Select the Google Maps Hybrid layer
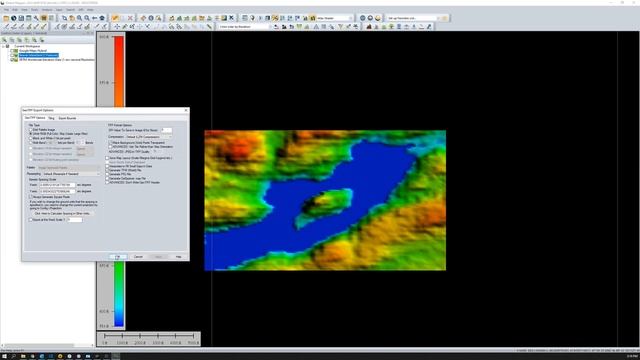Image resolution: width=640 pixels, height=360 pixels. tap(33, 51)
